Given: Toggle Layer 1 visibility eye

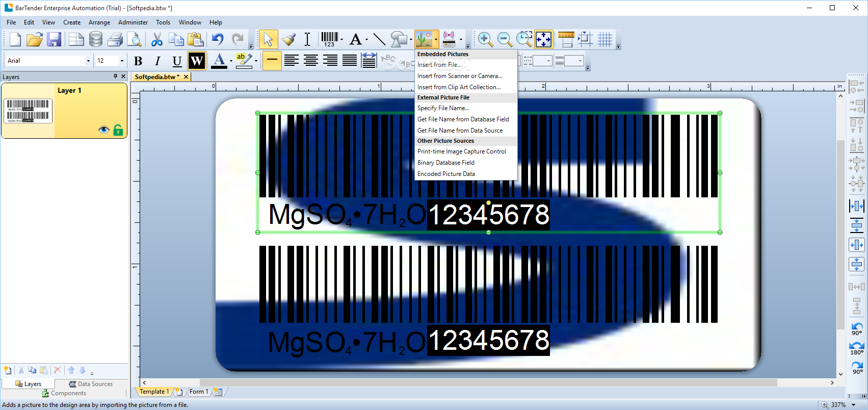Looking at the screenshot, I should [104, 130].
